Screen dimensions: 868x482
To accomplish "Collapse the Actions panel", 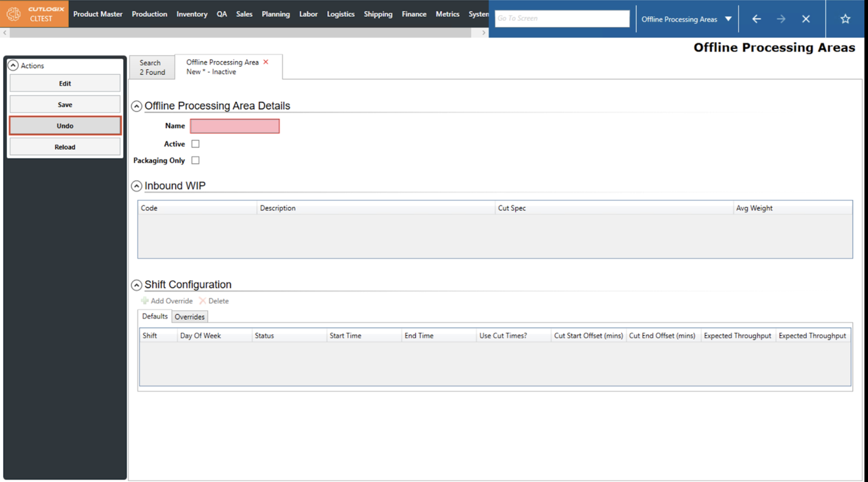I will click(13, 65).
